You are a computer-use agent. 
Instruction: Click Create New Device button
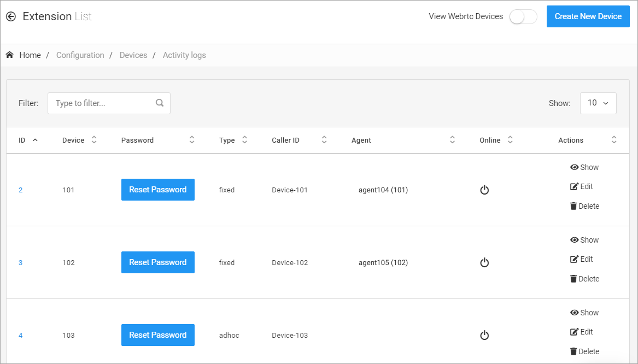click(x=588, y=16)
